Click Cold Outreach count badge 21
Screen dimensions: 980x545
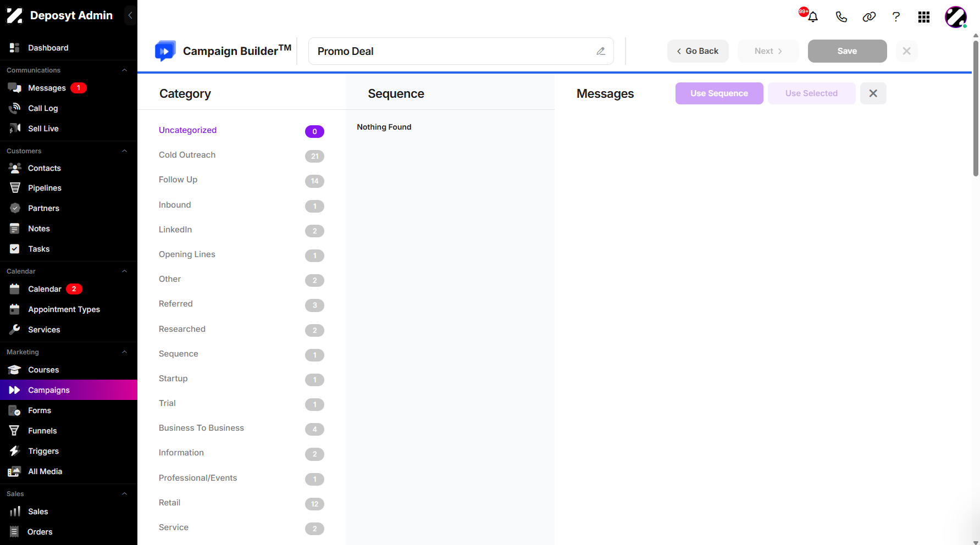click(314, 156)
